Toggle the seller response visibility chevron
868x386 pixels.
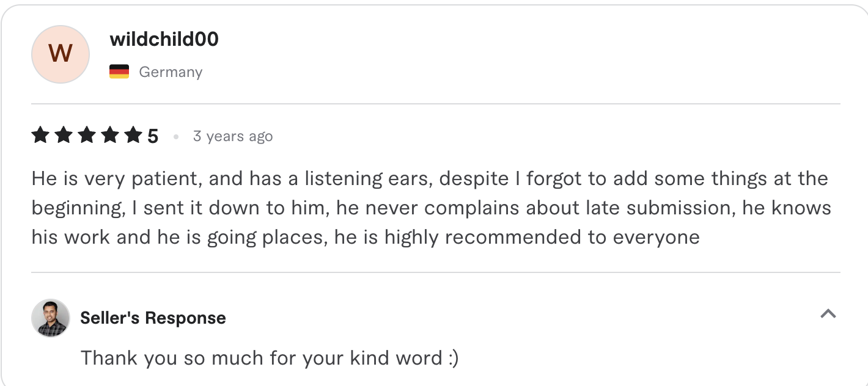pos(828,314)
